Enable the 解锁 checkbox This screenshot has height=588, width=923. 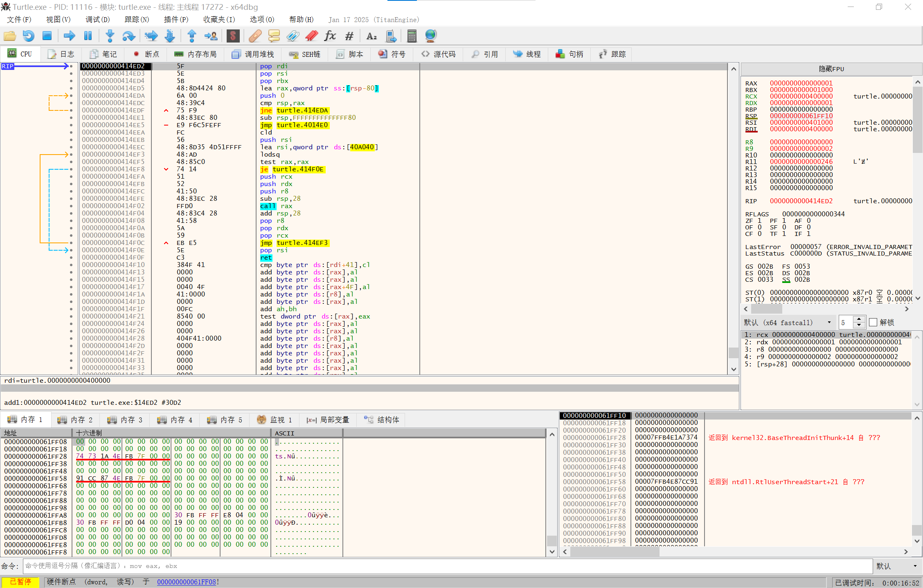(873, 323)
